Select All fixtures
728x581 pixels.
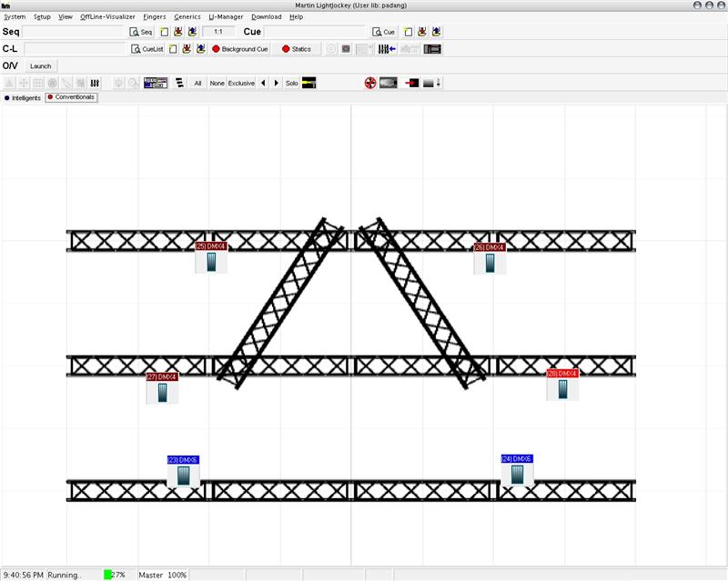[197, 83]
